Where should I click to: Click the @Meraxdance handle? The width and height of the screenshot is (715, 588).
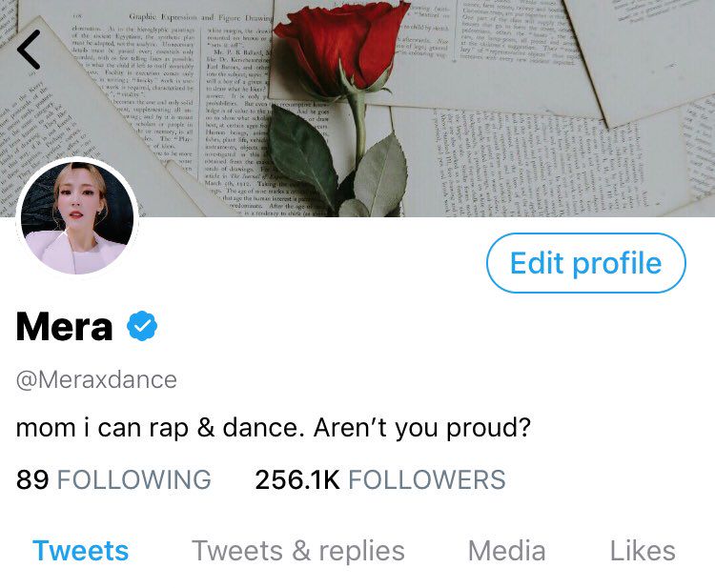tap(96, 379)
